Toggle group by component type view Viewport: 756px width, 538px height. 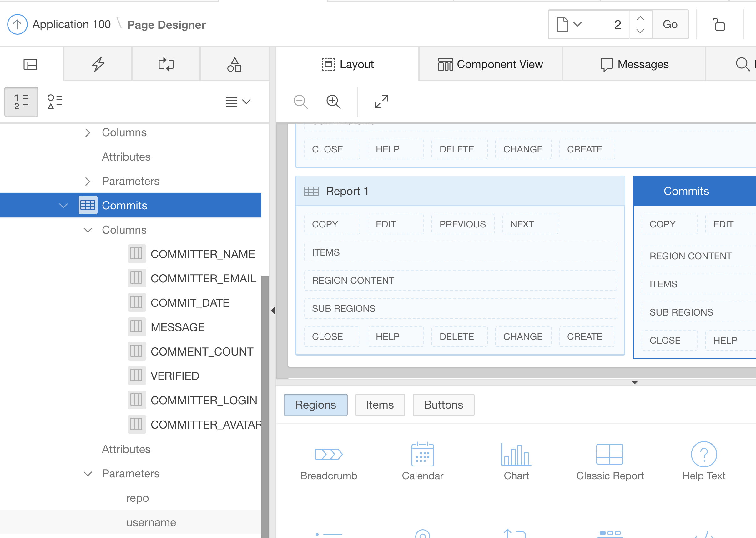click(55, 102)
